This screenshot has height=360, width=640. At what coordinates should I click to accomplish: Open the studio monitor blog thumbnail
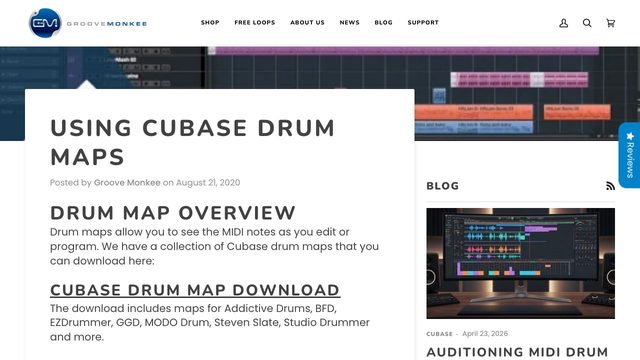pyautogui.click(x=520, y=263)
